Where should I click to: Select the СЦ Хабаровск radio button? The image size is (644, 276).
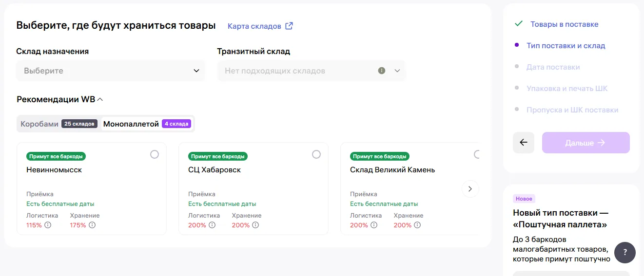click(x=316, y=154)
